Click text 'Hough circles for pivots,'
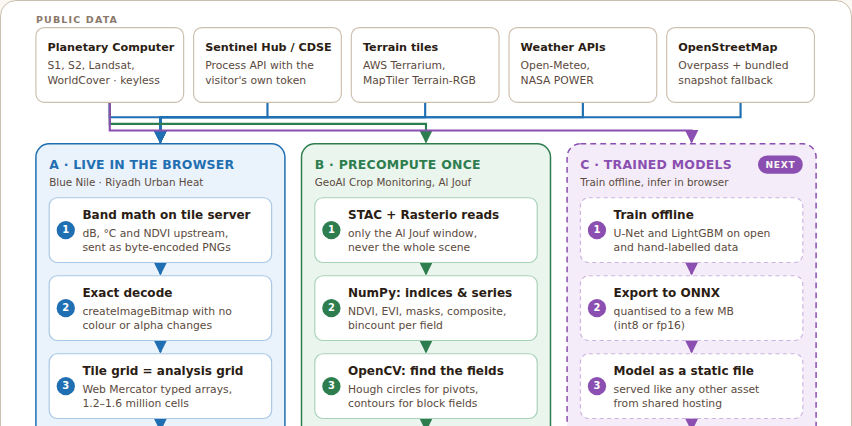The height and width of the screenshot is (426, 852). (x=413, y=389)
